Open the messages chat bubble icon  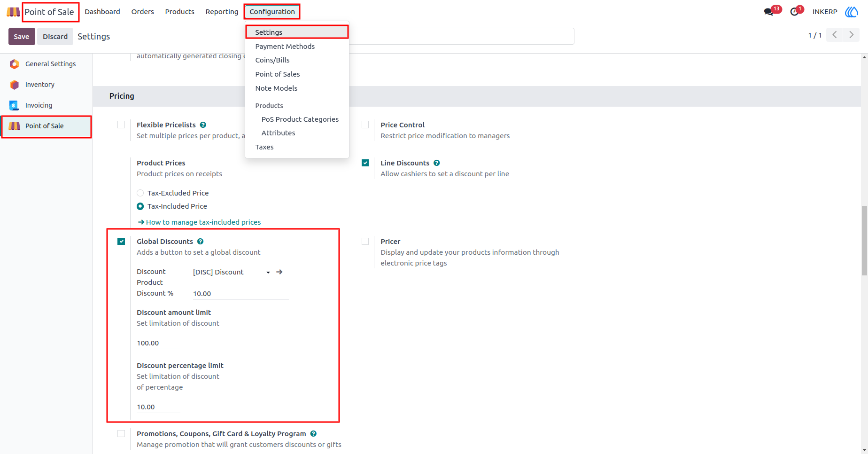click(x=769, y=12)
